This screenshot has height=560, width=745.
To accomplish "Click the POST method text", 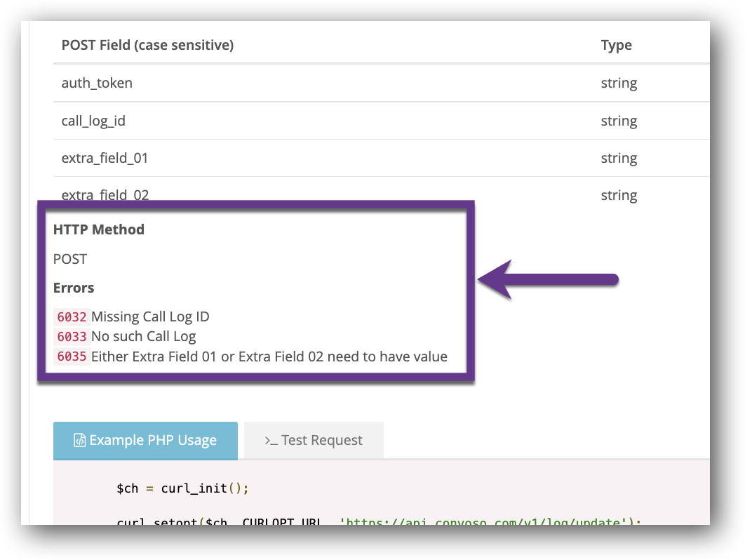I will pos(70,259).
